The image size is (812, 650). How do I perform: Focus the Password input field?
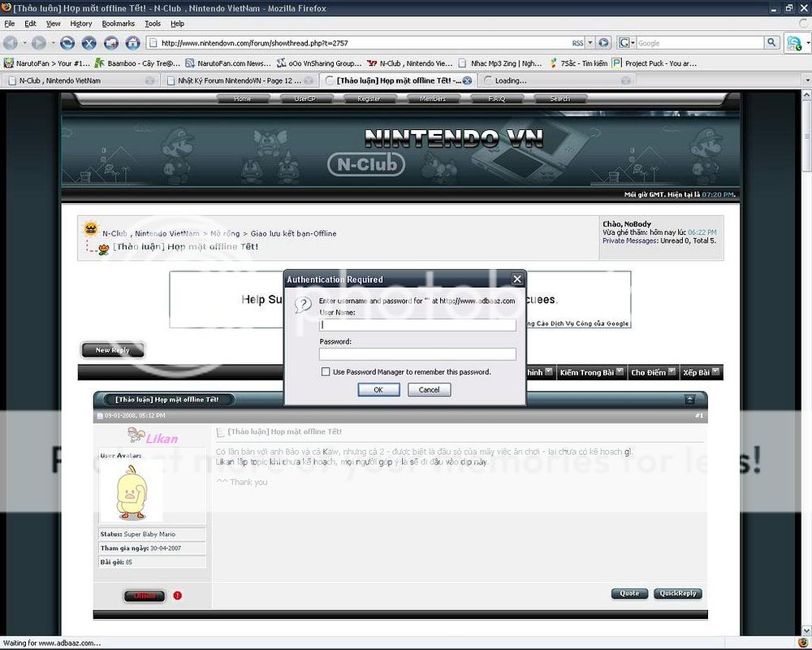pyautogui.click(x=417, y=354)
